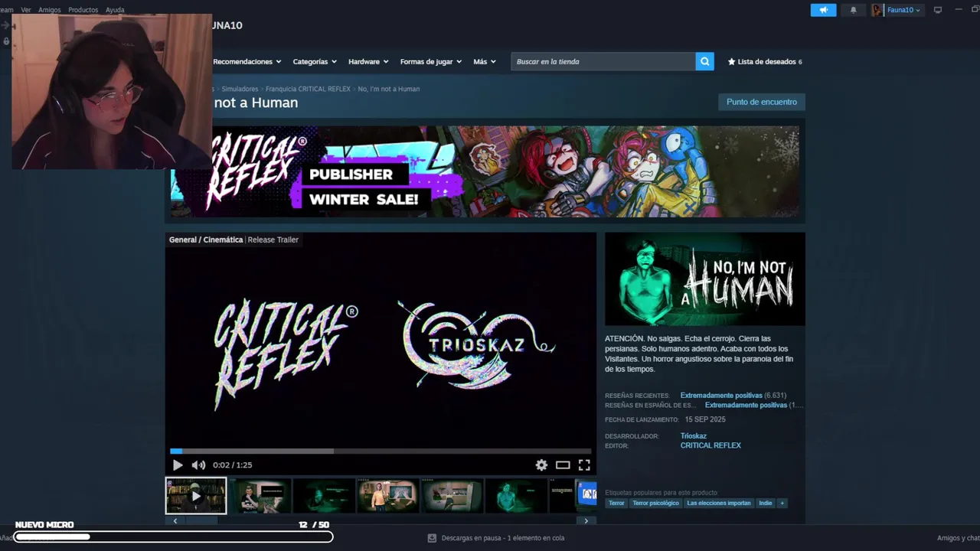Open recent reviews Extremadamente positivas link
Image resolution: width=980 pixels, height=551 pixels.
tap(721, 396)
